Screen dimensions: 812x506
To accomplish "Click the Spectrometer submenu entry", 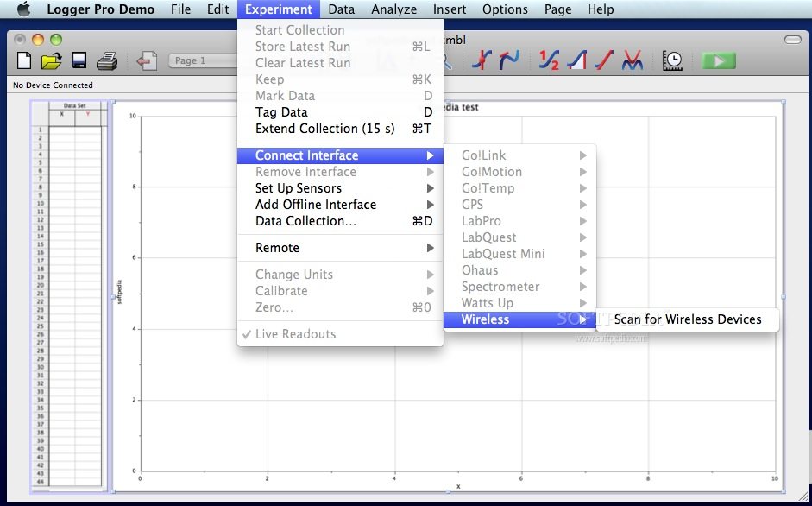I will point(520,287).
